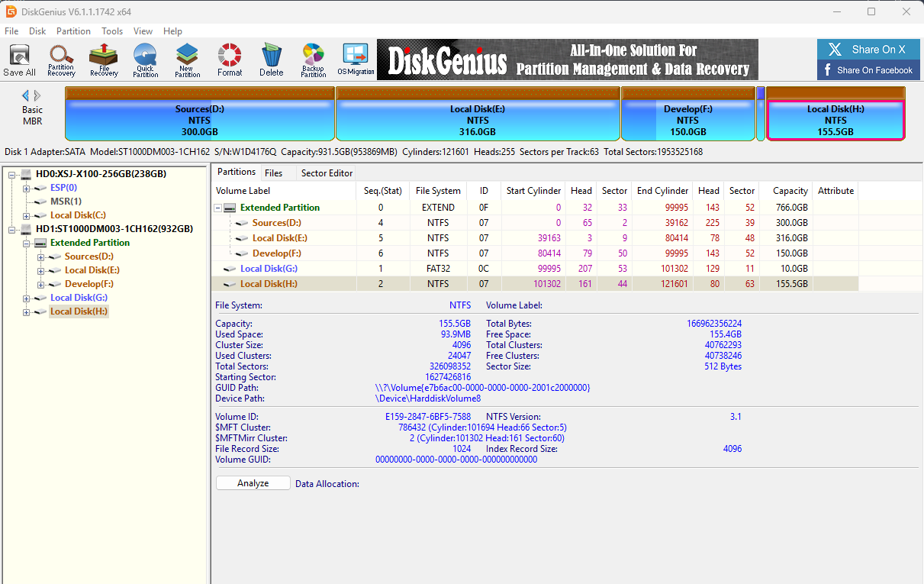Launch the OS Migration tool

tap(356, 60)
